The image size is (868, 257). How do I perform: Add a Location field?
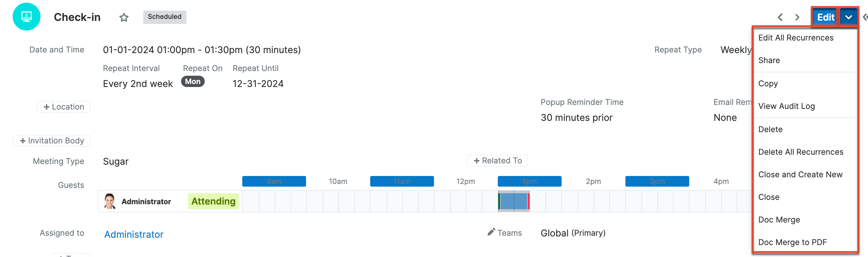coord(64,107)
